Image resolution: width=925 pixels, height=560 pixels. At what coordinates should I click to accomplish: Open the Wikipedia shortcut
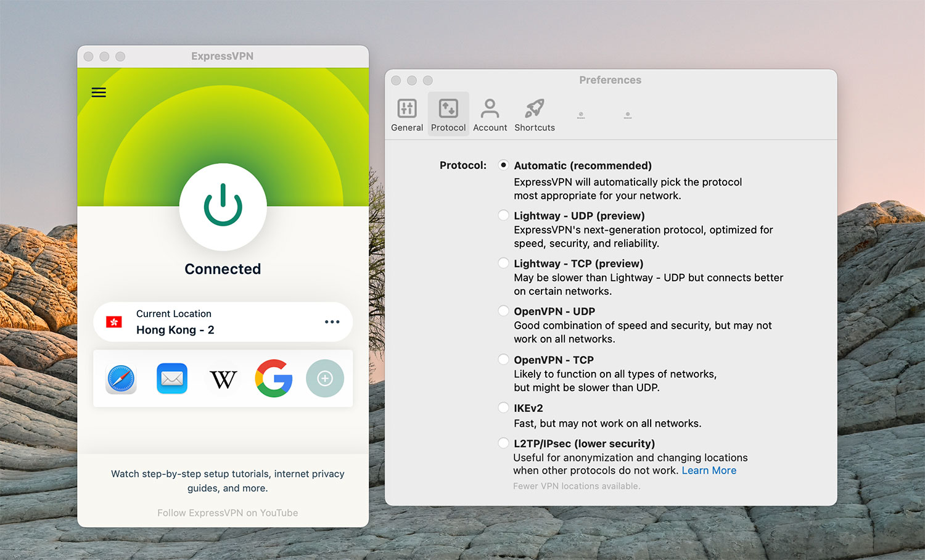223,379
